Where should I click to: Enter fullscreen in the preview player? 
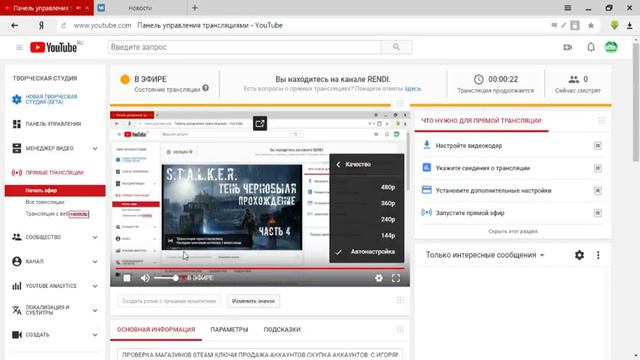click(x=396, y=278)
